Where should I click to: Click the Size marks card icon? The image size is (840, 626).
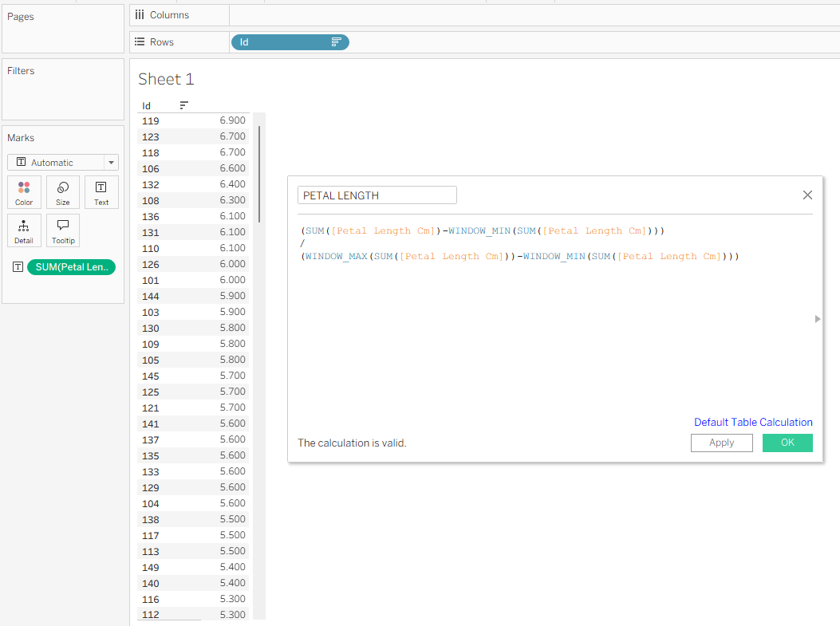[63, 192]
